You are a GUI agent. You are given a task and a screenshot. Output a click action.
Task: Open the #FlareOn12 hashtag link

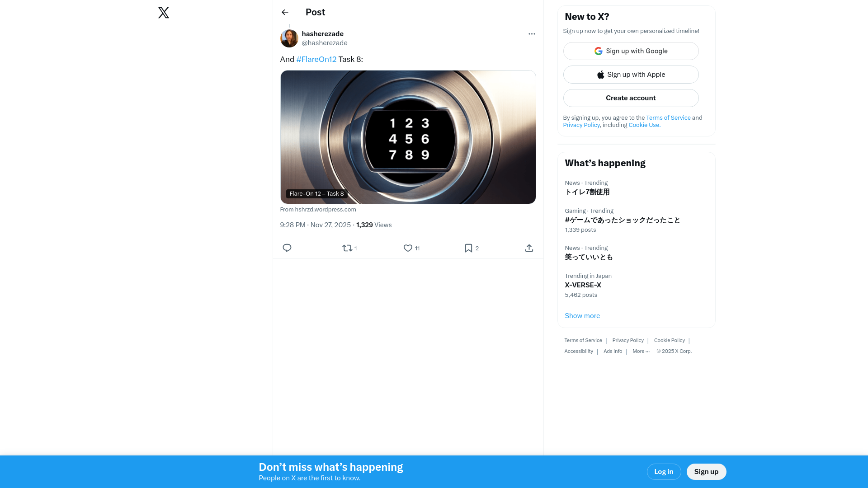tap(316, 59)
